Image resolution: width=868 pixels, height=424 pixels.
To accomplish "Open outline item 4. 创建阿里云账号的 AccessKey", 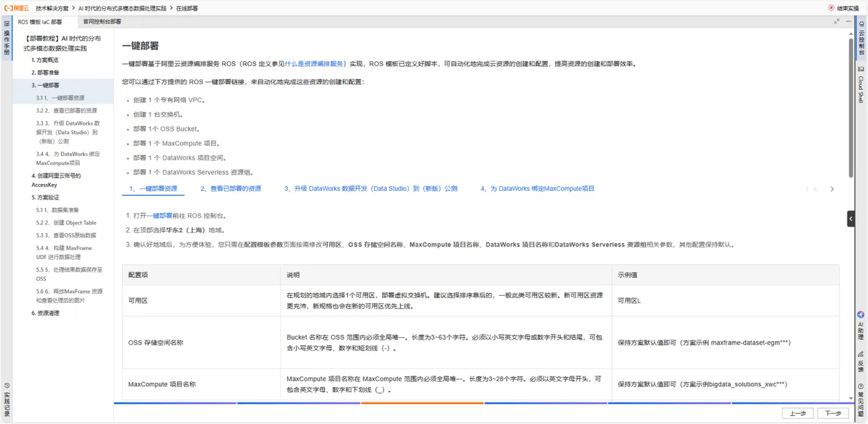I will click(56, 180).
